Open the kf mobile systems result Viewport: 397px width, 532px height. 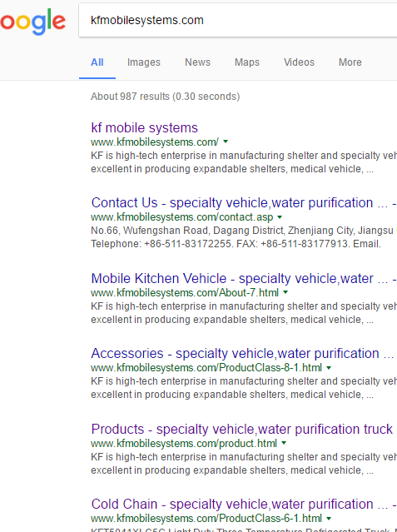click(145, 128)
